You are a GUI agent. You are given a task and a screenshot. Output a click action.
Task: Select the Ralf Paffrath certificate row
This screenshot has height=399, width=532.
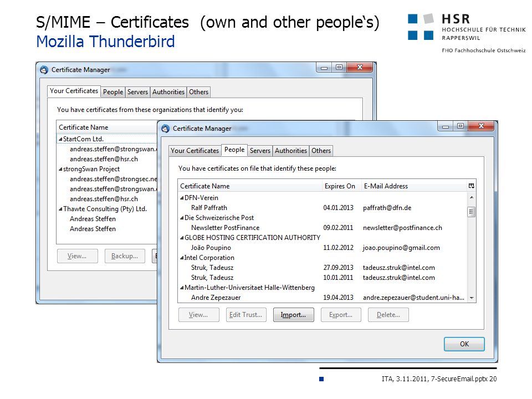tap(323, 208)
